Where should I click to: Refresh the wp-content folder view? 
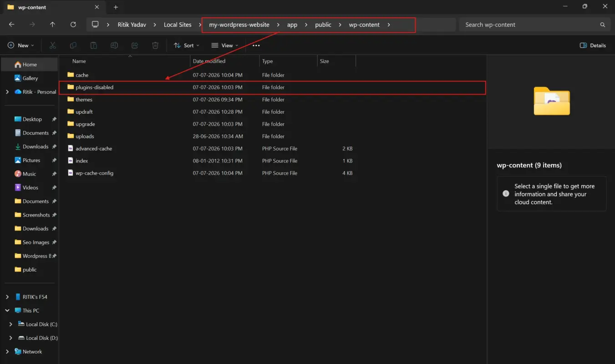[73, 25]
